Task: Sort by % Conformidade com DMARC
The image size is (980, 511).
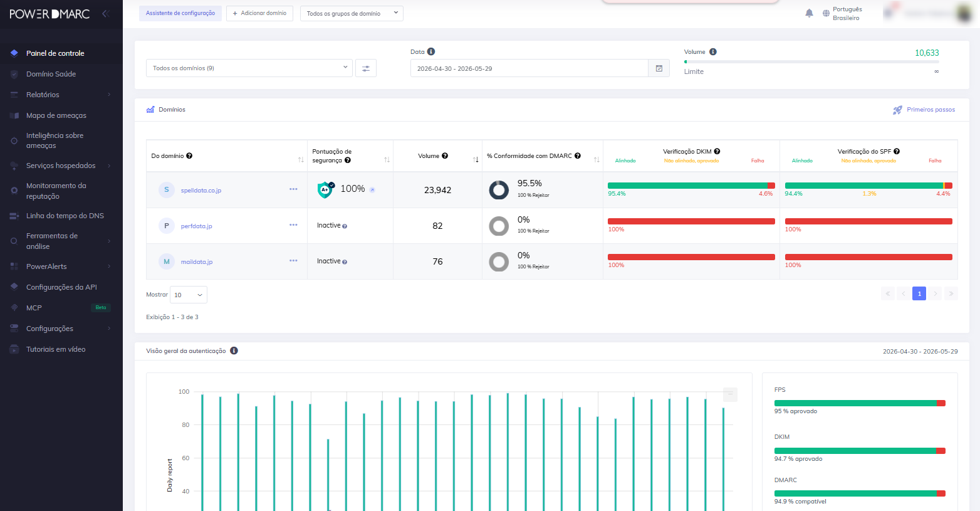Action: point(597,160)
